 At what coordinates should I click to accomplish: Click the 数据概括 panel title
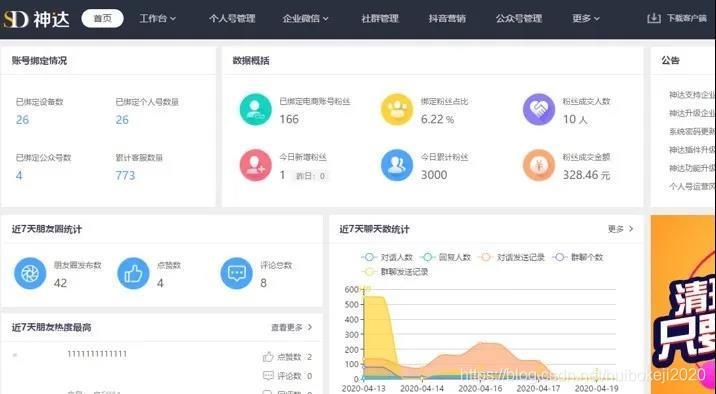pos(251,60)
